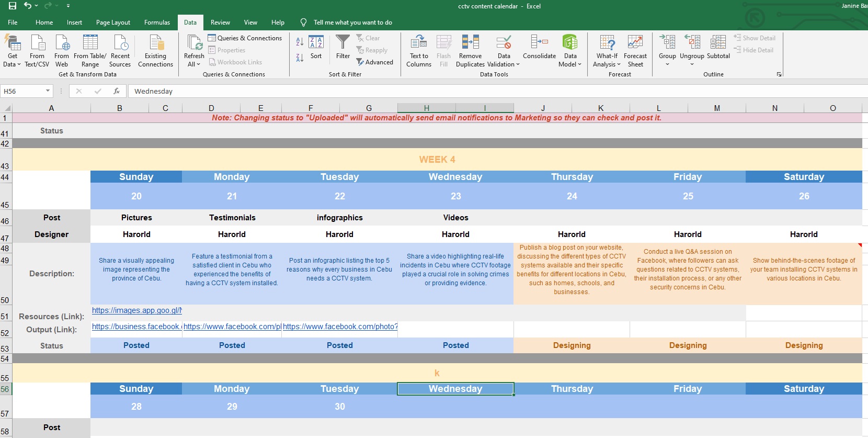This screenshot has height=438, width=868.
Task: Select column J header
Action: (543, 108)
